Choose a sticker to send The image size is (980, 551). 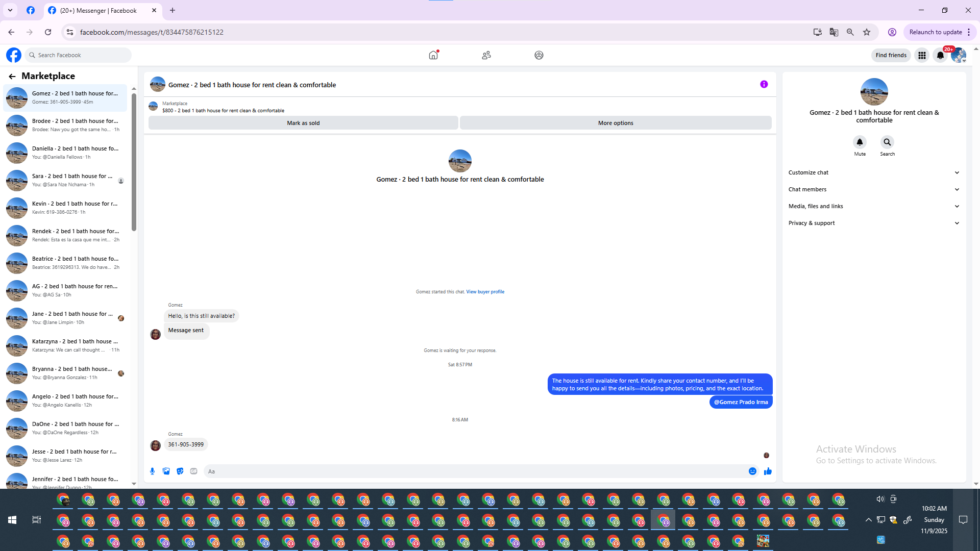click(180, 471)
